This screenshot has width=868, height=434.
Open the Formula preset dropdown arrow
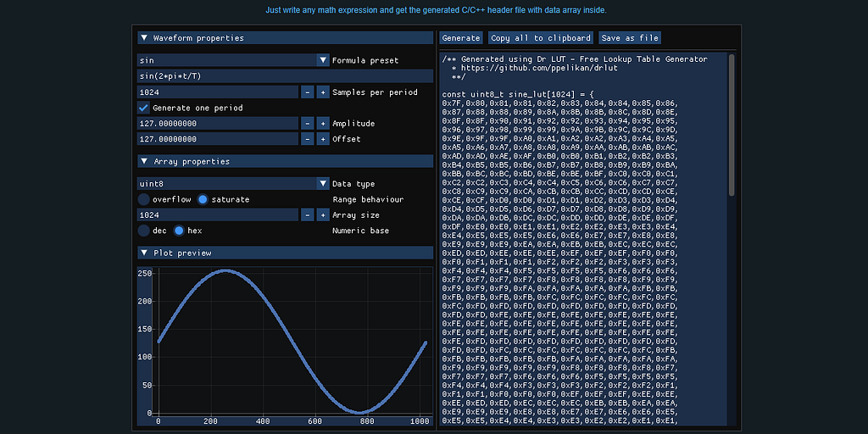click(323, 60)
